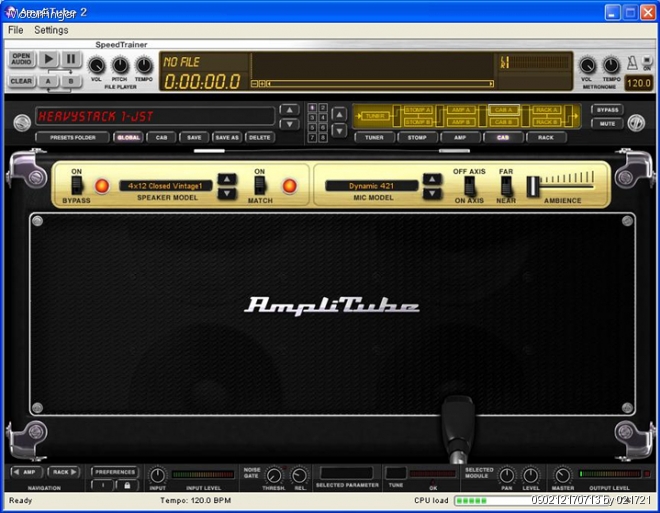Image resolution: width=660 pixels, height=513 pixels.
Task: Pause playback in the file player
Action: [71, 60]
